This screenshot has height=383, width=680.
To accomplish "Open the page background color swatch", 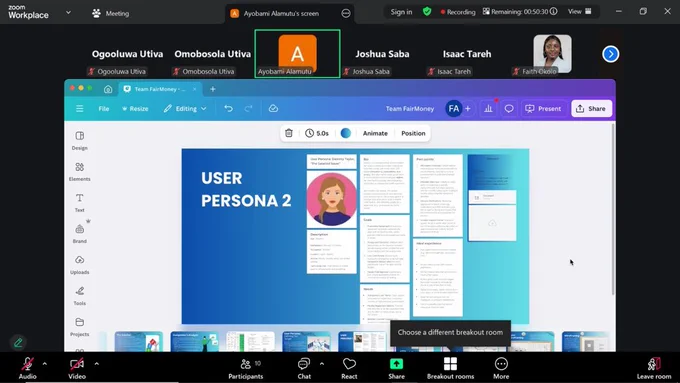I will [x=346, y=133].
